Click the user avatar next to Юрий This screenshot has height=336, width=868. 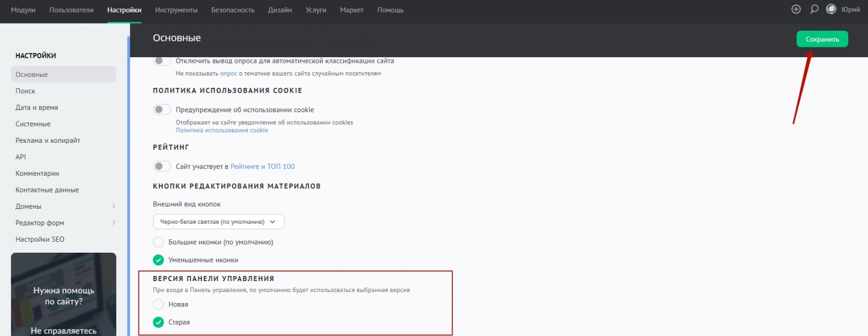(831, 9)
